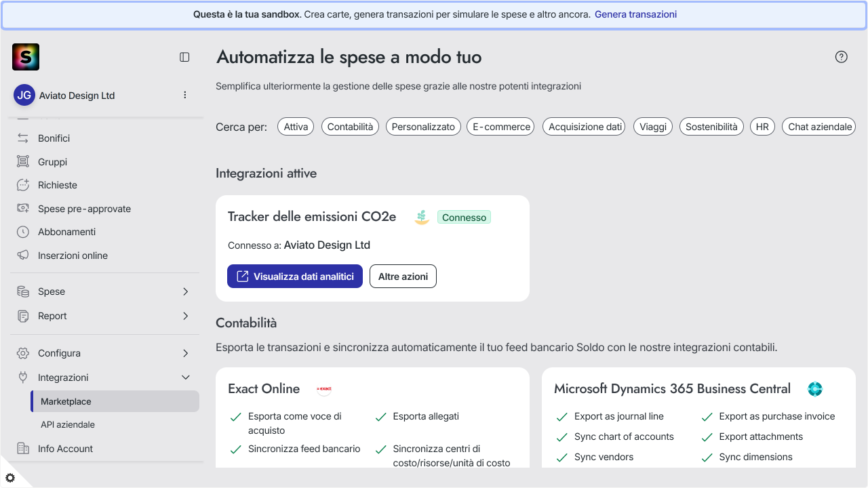Filter integrations by Personalizzato
The image size is (868, 488).
click(423, 127)
